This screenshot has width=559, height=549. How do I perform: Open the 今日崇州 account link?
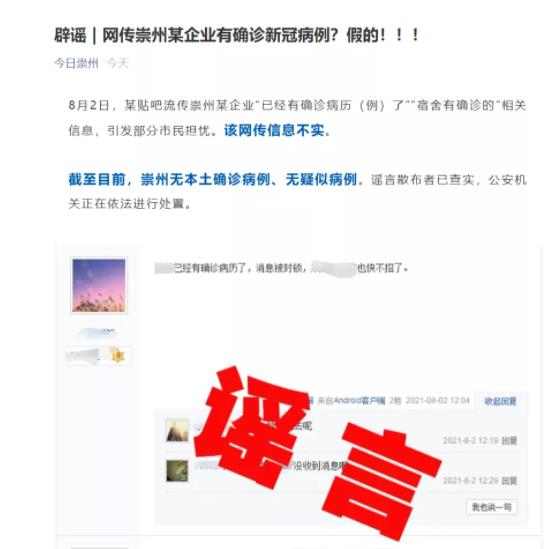tap(76, 63)
